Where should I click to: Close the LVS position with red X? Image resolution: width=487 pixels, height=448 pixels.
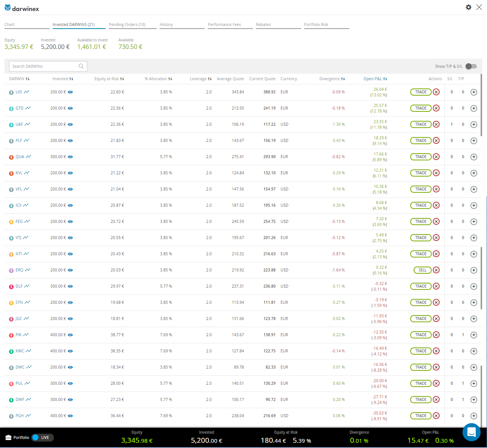click(436, 92)
